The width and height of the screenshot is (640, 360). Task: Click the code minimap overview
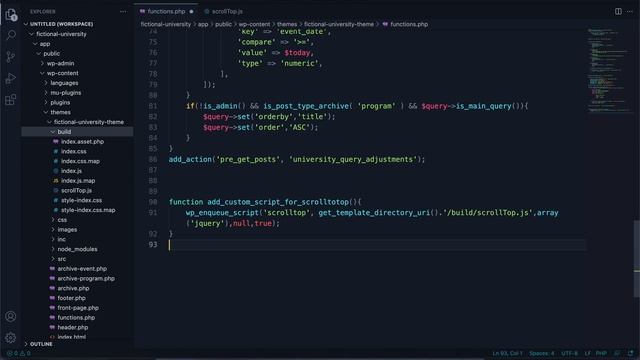[610, 70]
